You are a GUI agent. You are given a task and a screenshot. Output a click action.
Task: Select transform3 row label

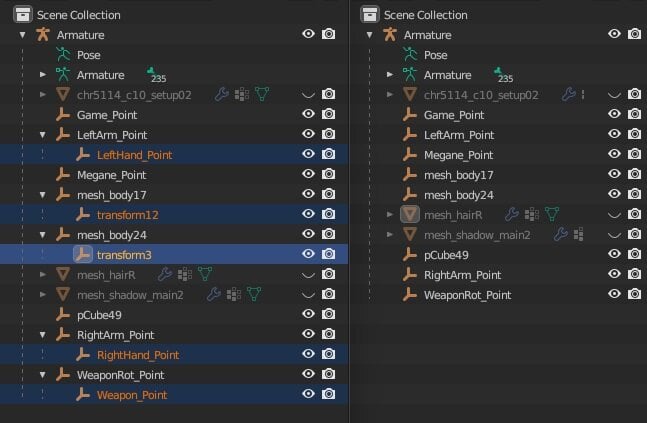tap(124, 255)
